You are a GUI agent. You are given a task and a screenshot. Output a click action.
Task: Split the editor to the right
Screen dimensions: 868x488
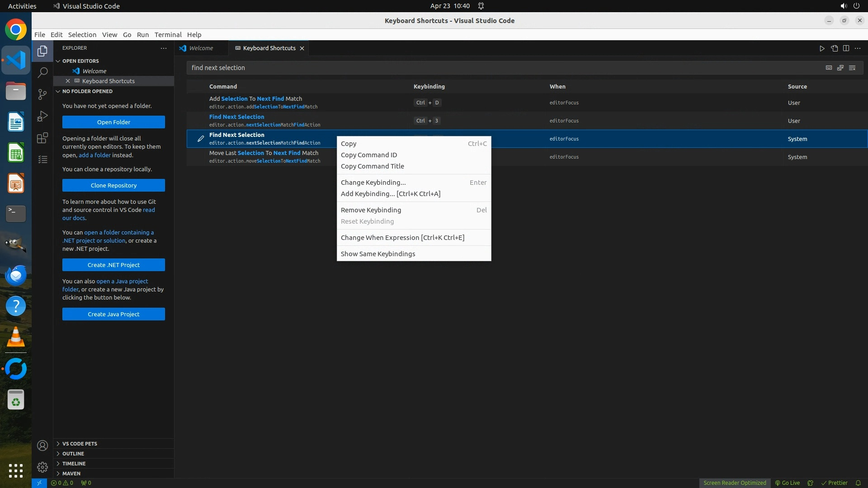[x=846, y=48]
